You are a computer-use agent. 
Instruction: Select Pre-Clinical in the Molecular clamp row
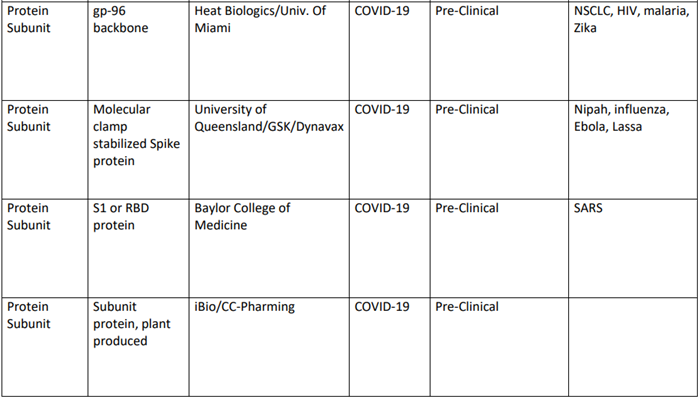click(x=467, y=109)
